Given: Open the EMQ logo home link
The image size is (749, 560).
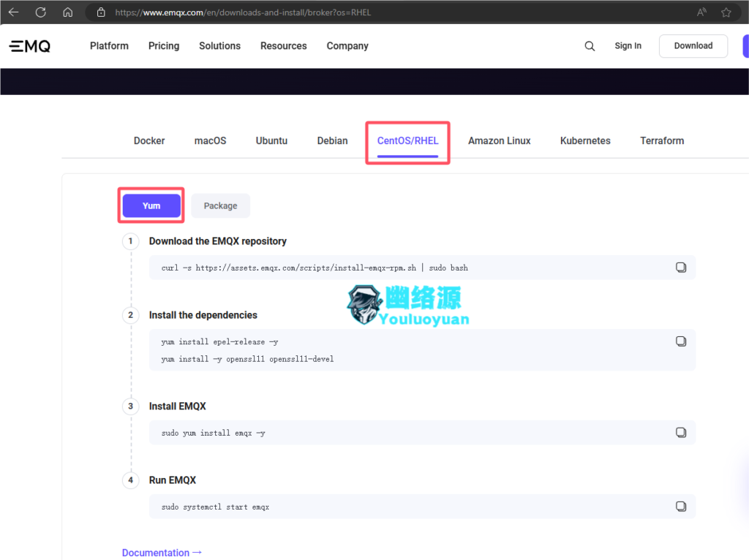Looking at the screenshot, I should pyautogui.click(x=29, y=46).
